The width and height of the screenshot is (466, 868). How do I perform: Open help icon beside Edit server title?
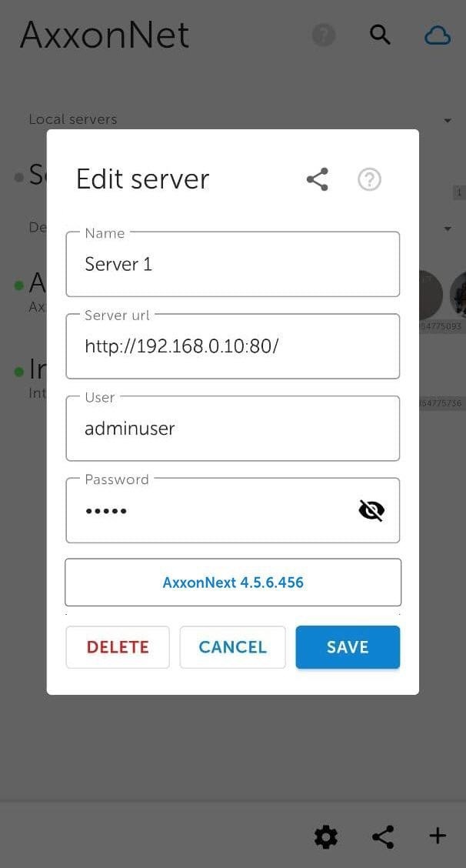(369, 179)
